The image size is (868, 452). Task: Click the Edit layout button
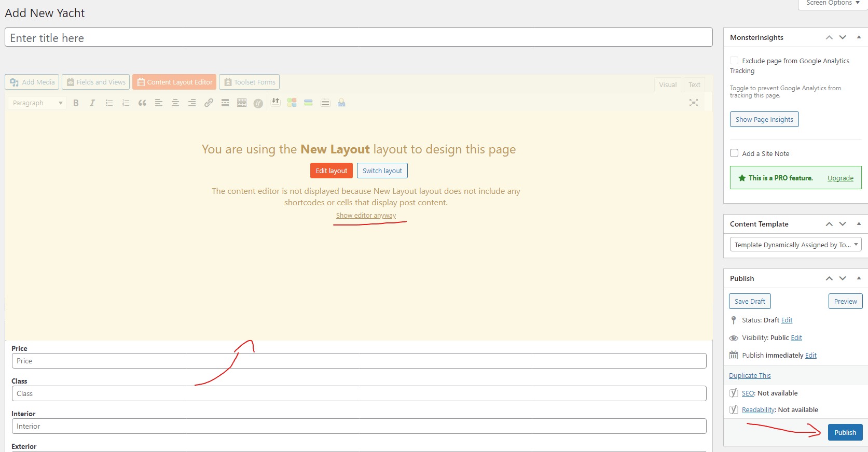point(332,171)
